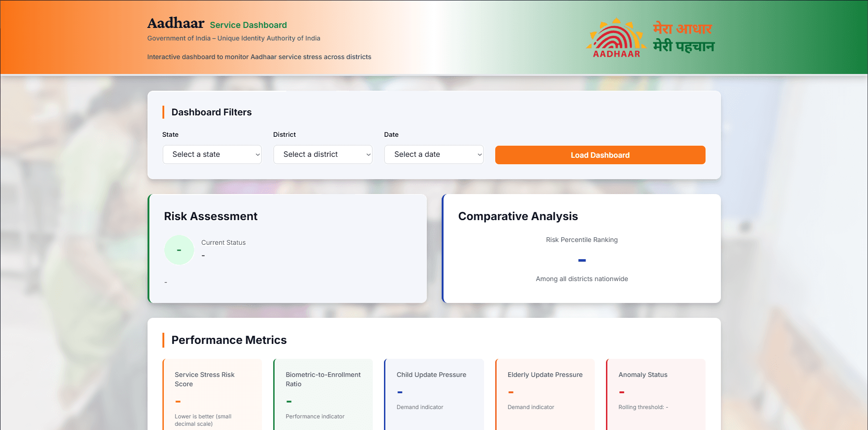Click 'Demand indicator' under Elderly Update Pressure
The width and height of the screenshot is (868, 430).
[x=531, y=407]
